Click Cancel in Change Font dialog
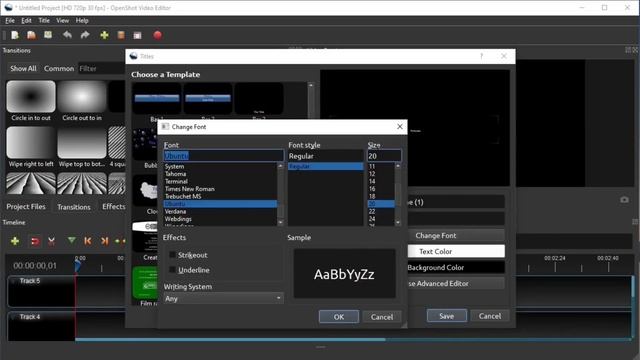Screen dimensions: 640x360 click(382, 317)
